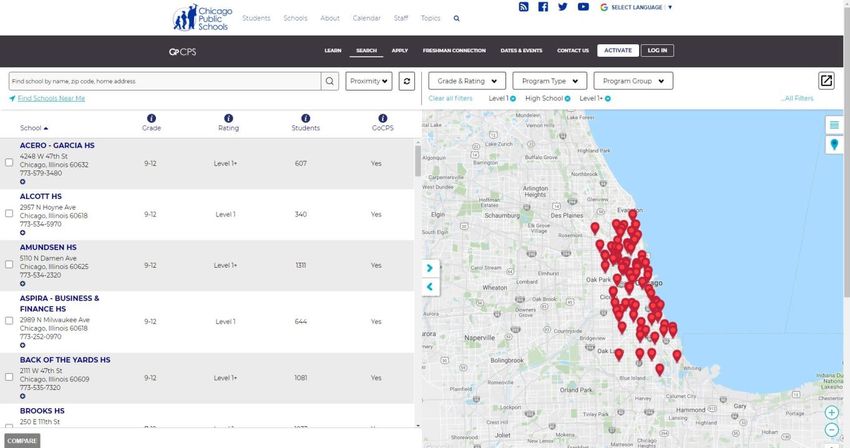Open Dates & Events tab
This screenshot has height=448, width=850.
[521, 50]
